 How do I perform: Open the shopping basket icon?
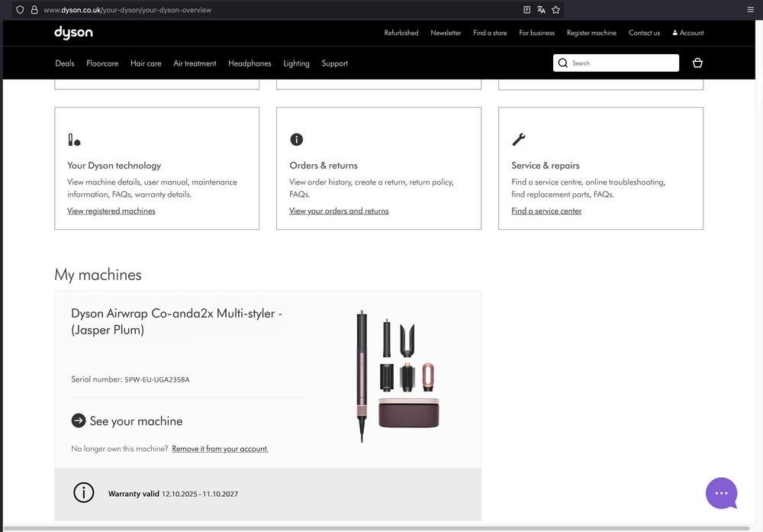[x=697, y=63]
